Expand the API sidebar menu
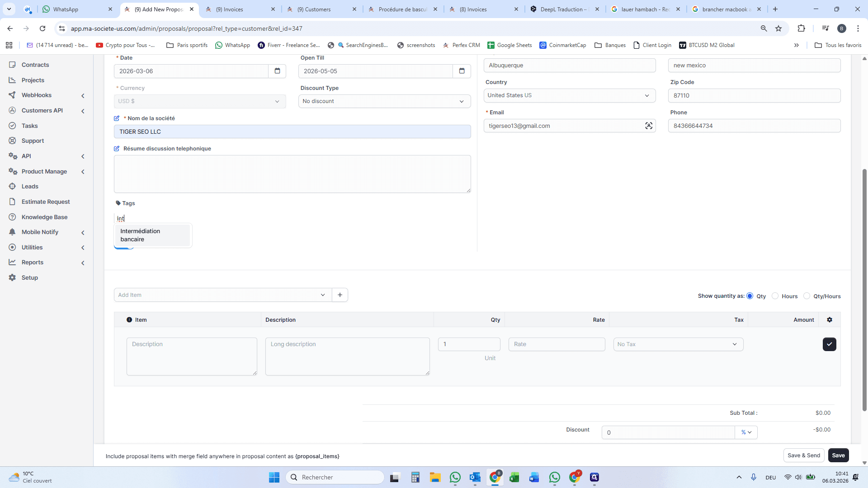The height and width of the screenshot is (488, 868). point(83,157)
